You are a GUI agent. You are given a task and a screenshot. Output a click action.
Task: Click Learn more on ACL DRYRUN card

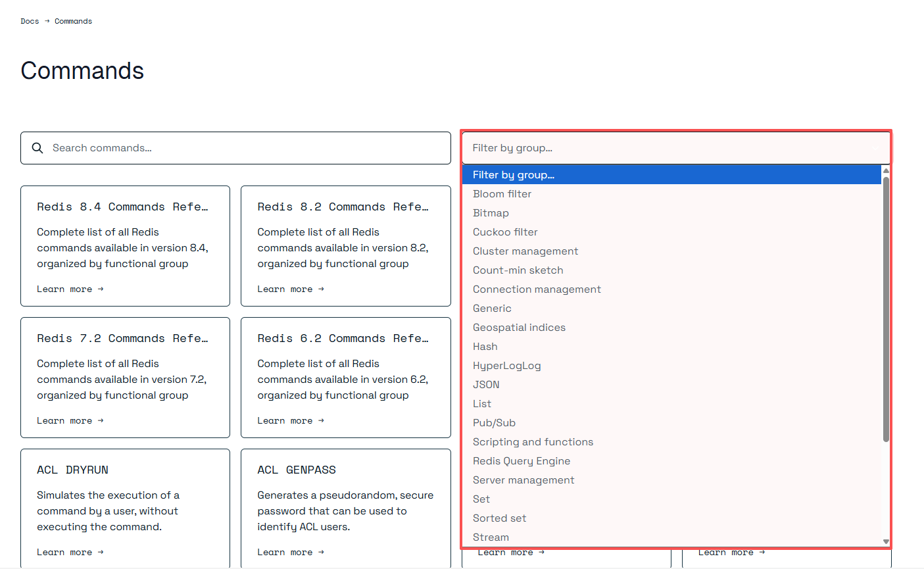click(x=70, y=553)
